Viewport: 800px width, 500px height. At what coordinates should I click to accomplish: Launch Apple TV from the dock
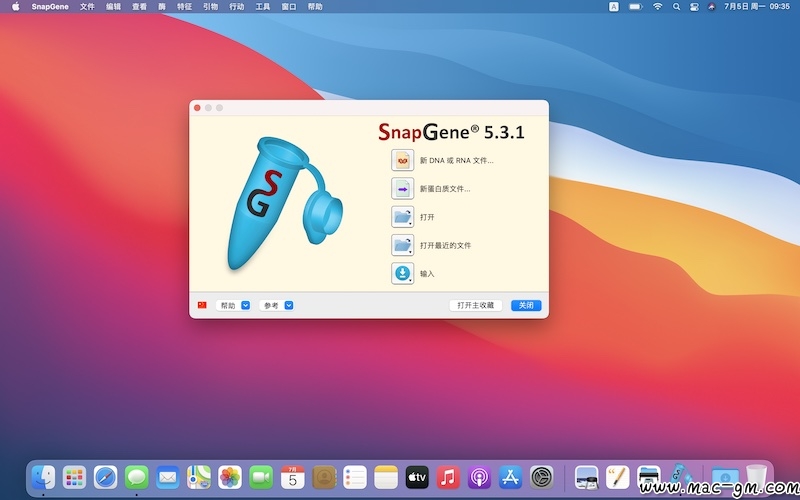click(x=417, y=478)
